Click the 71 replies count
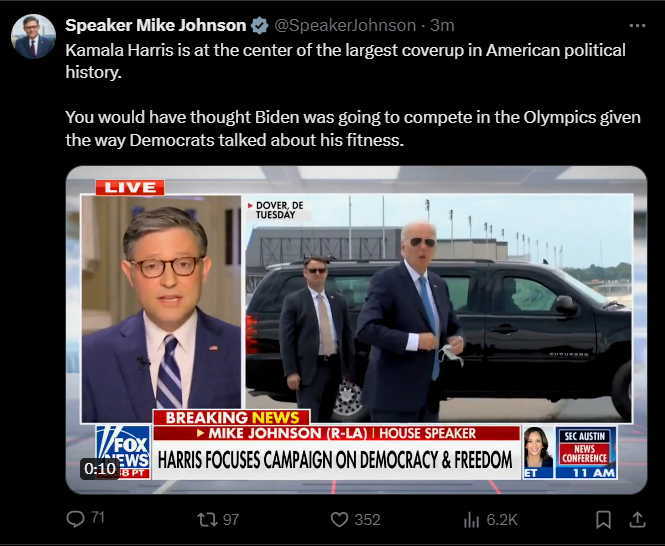Viewport: 665px width, 546px height. [x=98, y=517]
